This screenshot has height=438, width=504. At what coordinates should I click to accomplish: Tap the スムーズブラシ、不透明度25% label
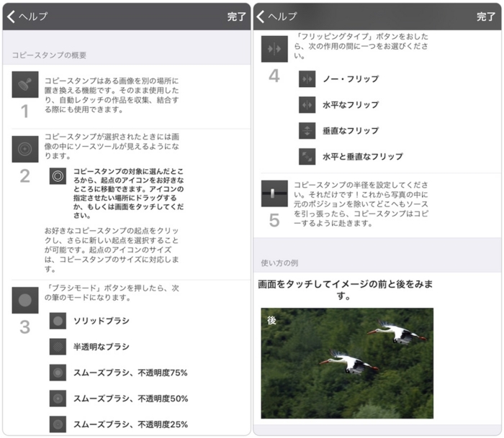[131, 424]
